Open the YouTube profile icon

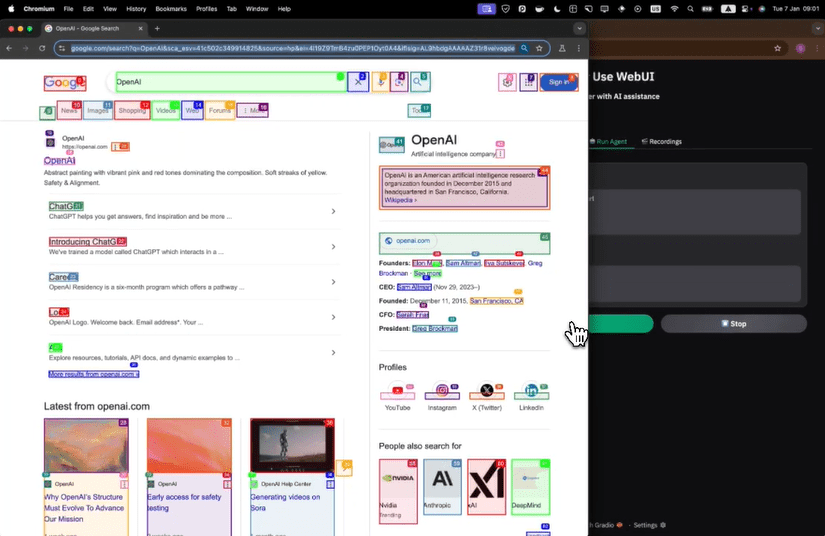(x=397, y=391)
